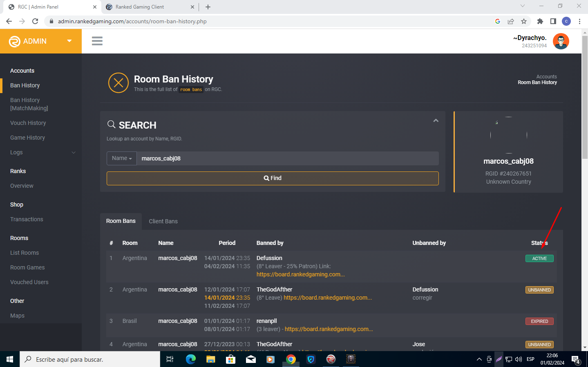588x367 pixels.
Task: Open Ban History in sidebar
Action: [25, 85]
